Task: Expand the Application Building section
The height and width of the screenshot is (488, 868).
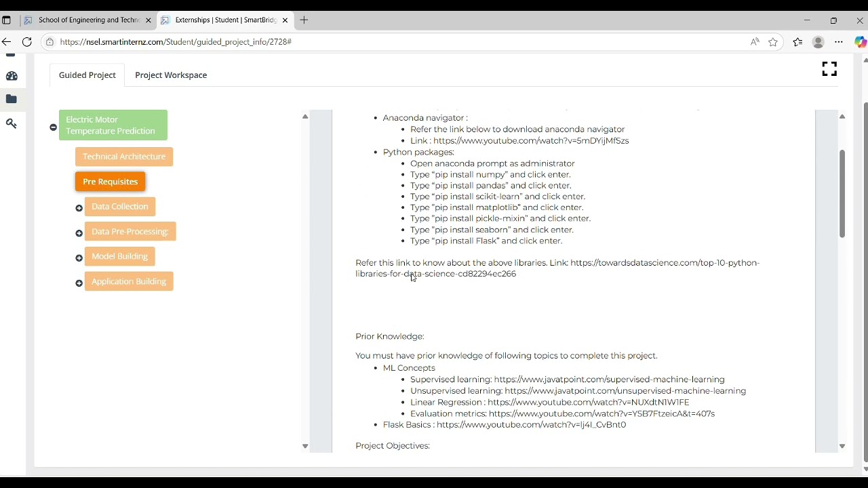Action: click(x=79, y=283)
